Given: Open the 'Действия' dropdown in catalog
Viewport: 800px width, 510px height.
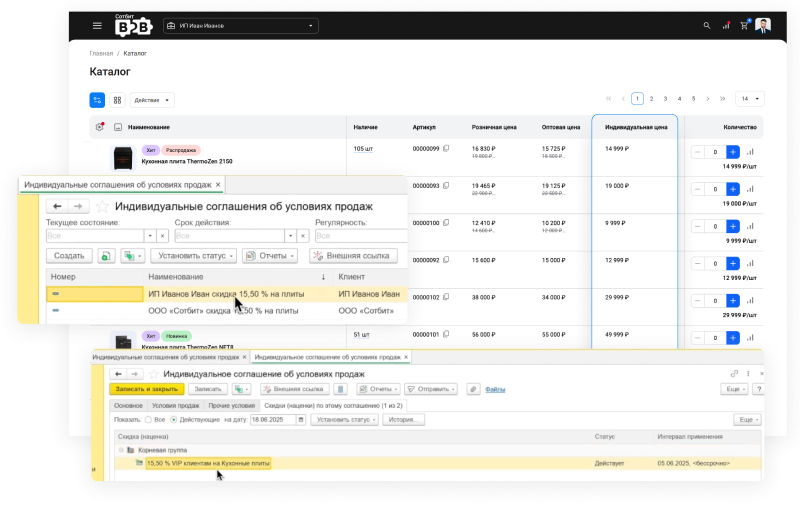Looking at the screenshot, I should pyautogui.click(x=152, y=100).
